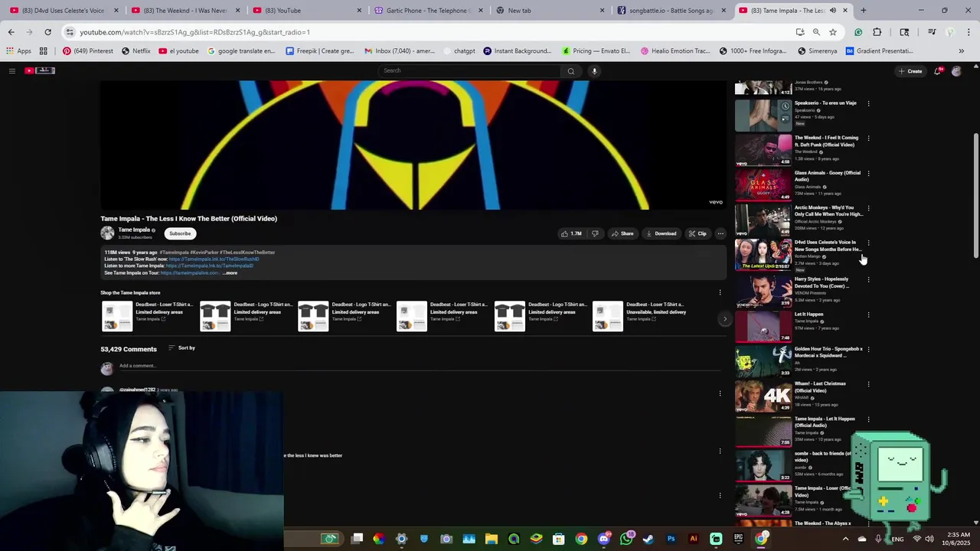Show next store items with arrow
Image resolution: width=980 pixels, height=551 pixels.
point(724,319)
